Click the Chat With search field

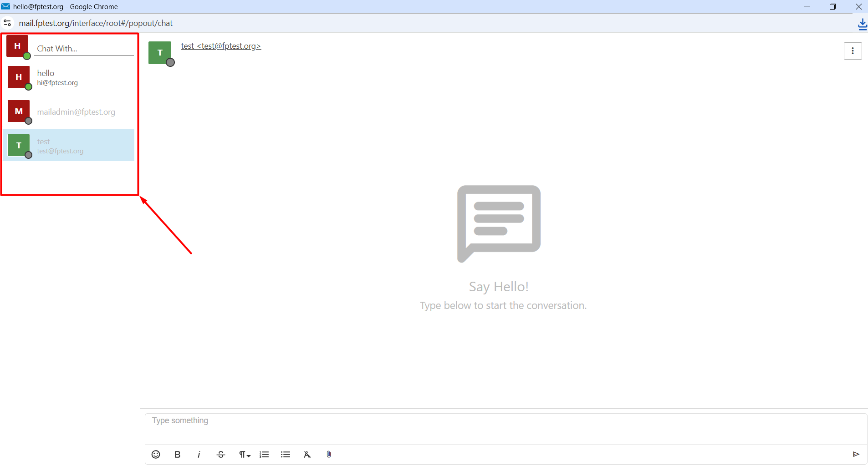point(84,49)
